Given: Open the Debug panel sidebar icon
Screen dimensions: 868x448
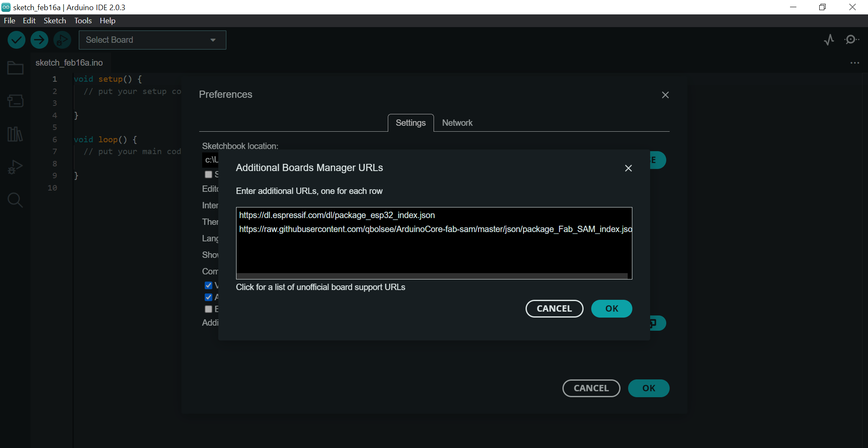Looking at the screenshot, I should click(x=15, y=167).
